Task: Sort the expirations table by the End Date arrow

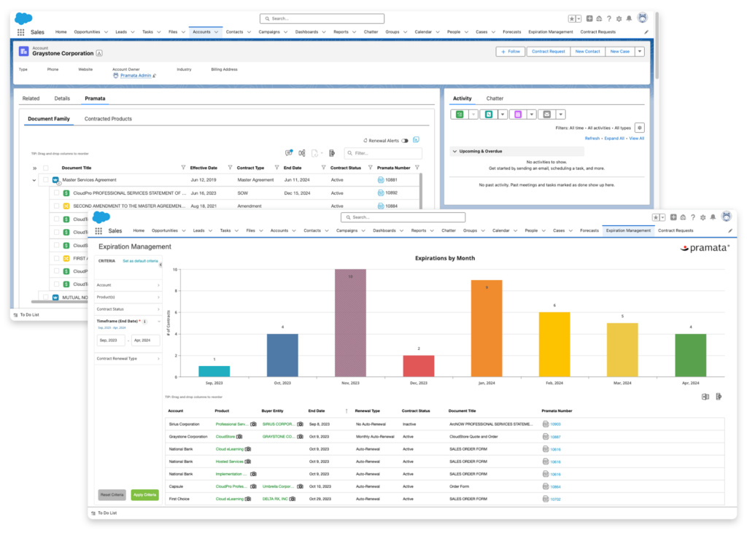Action: click(x=347, y=411)
